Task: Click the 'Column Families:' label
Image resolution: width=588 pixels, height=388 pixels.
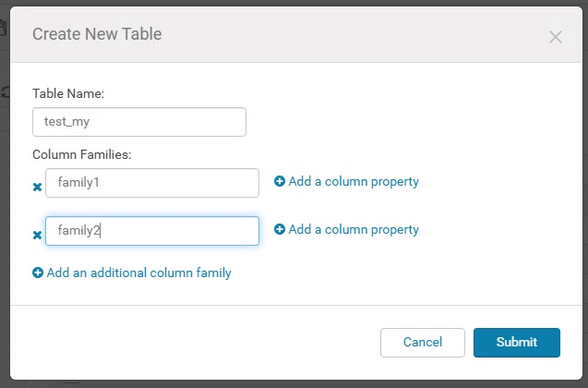Action: click(82, 154)
